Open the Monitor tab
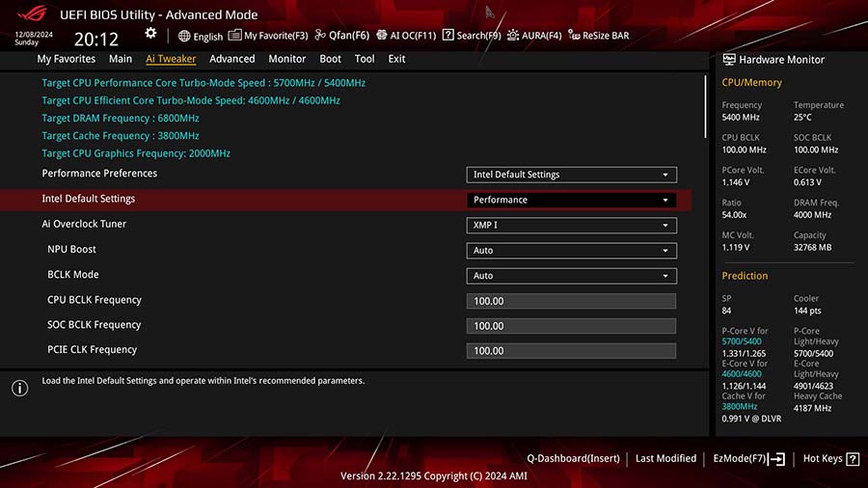868x488 pixels. 286,59
